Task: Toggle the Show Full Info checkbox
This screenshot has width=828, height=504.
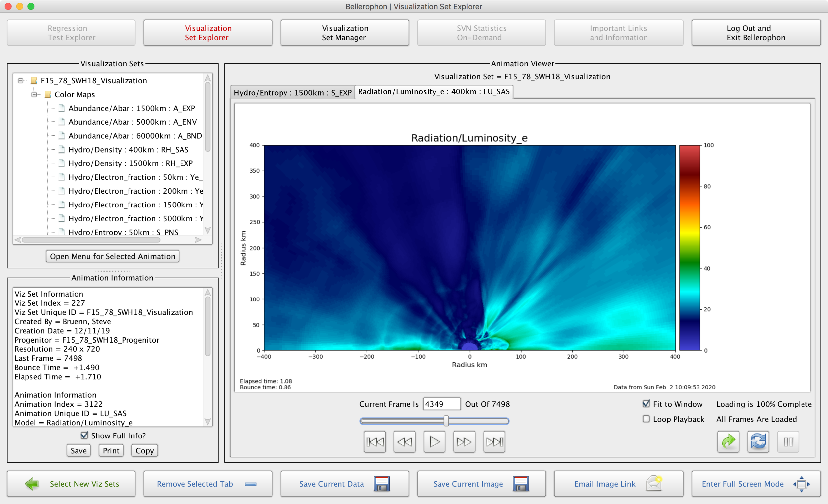Action: click(84, 435)
